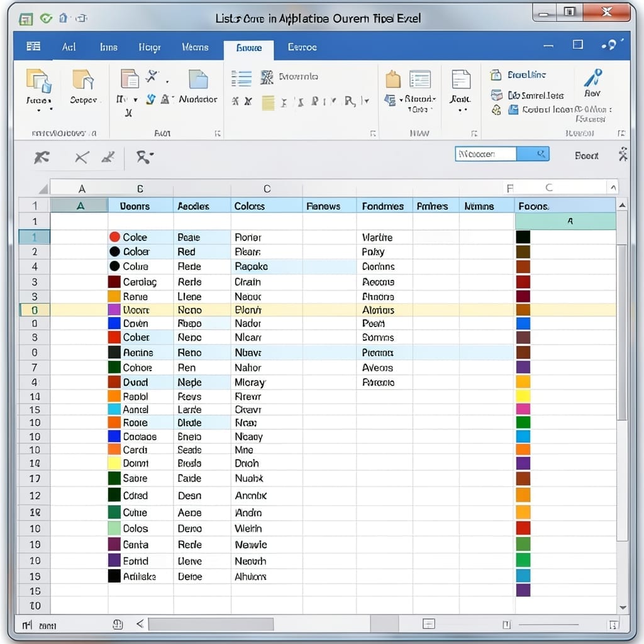Select the active Bource tab
Screen dimensions: 644x644
pos(249,48)
